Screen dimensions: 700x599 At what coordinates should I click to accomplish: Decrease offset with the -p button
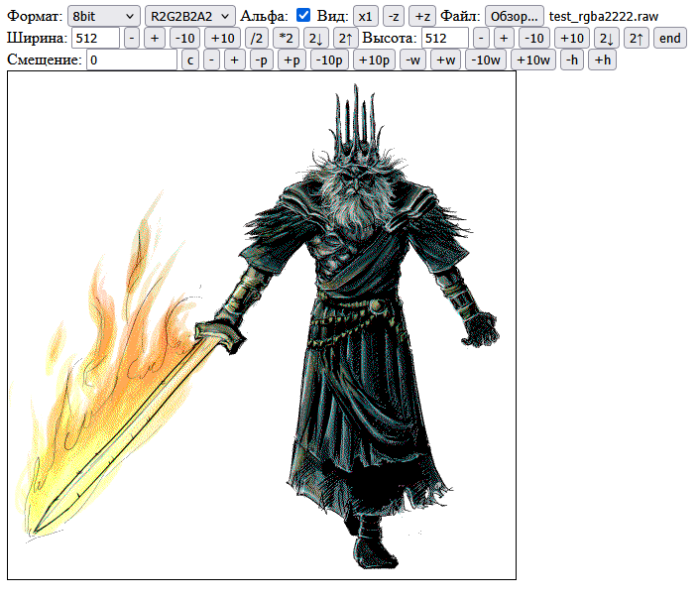(262, 60)
